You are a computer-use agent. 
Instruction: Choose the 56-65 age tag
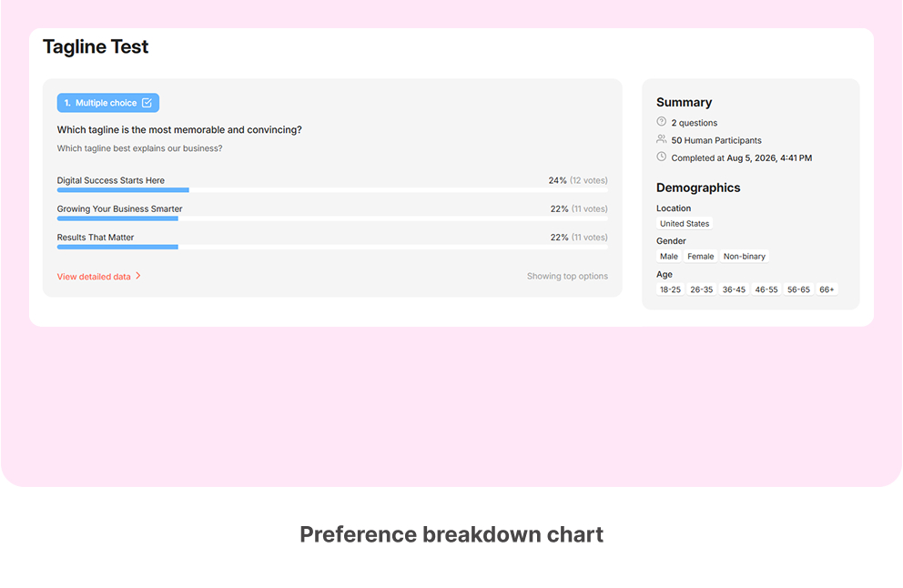tap(798, 289)
